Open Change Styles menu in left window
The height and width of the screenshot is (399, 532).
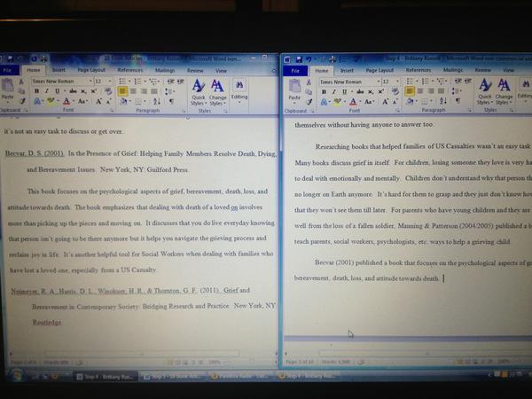[217, 92]
